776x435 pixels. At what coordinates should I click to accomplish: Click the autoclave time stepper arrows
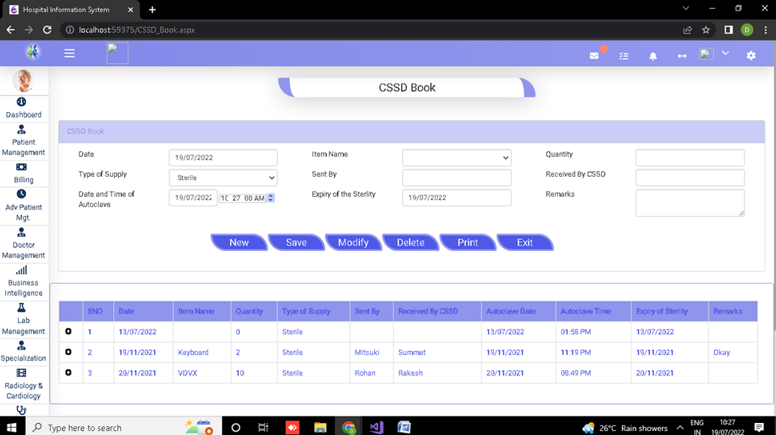[x=271, y=198]
